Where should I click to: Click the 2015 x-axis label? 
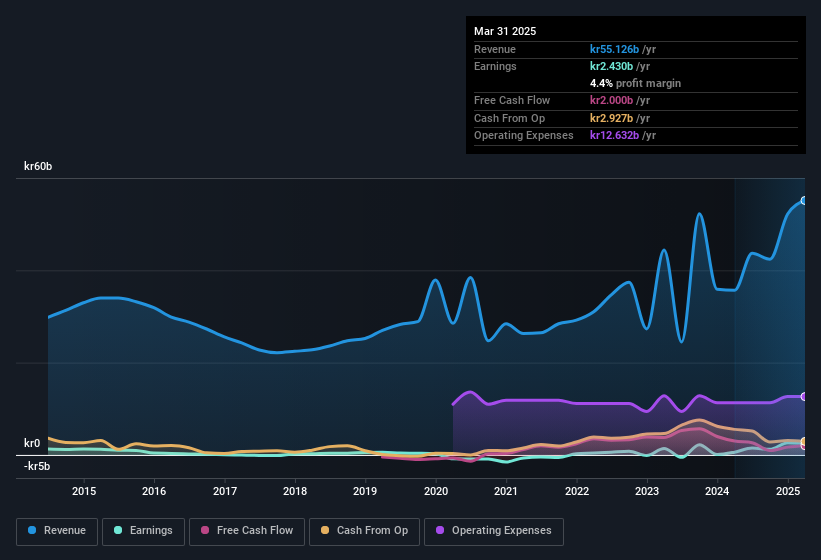pyautogui.click(x=84, y=491)
